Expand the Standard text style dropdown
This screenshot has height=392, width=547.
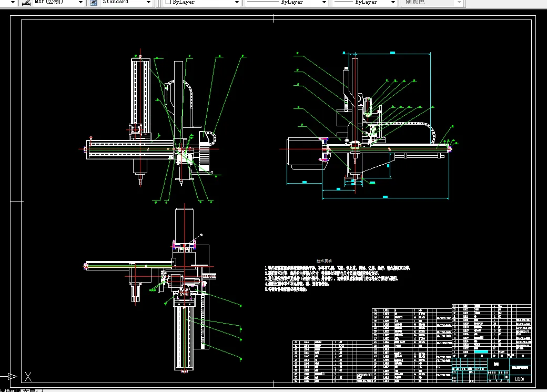click(148, 2)
